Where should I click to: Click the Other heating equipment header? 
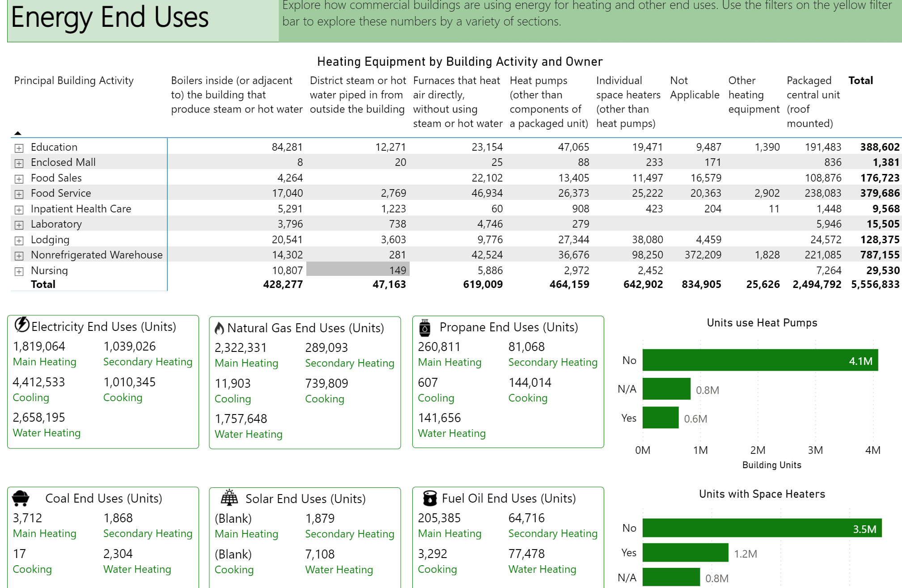click(754, 95)
